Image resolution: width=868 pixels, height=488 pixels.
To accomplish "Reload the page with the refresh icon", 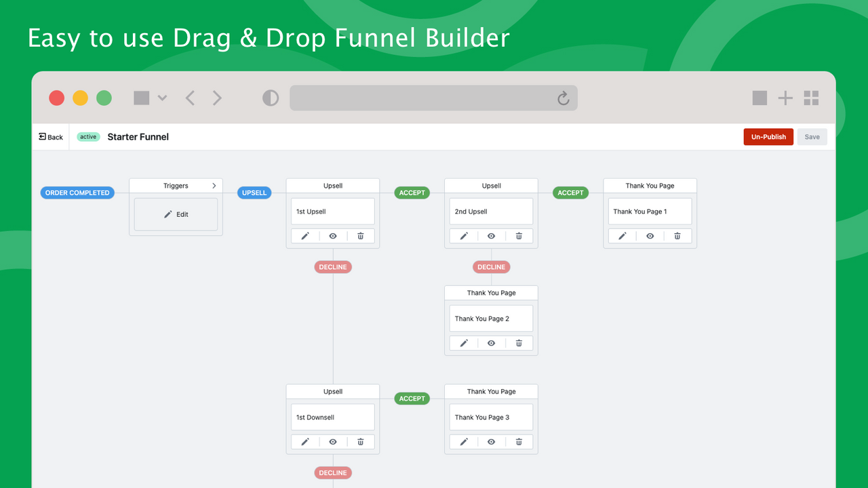I will 564,98.
